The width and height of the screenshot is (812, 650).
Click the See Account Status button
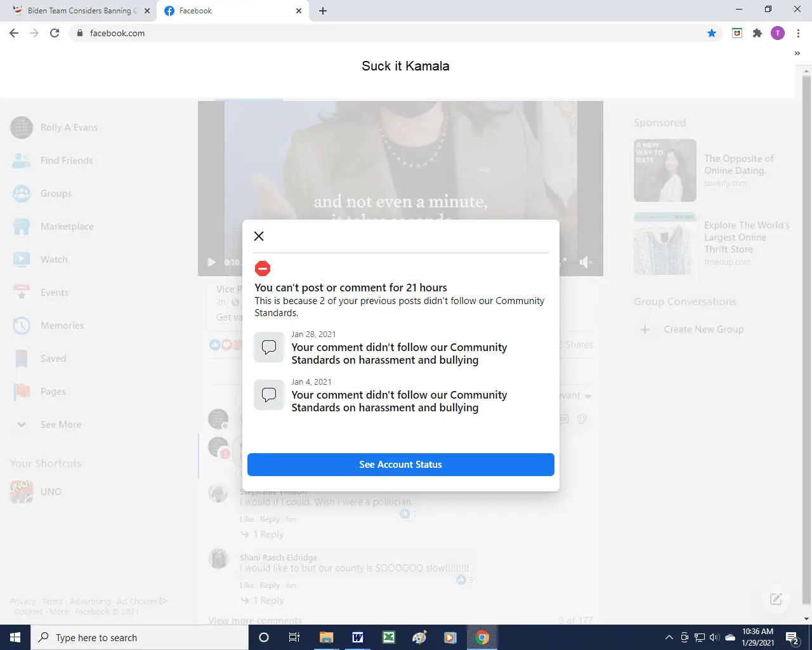400,465
